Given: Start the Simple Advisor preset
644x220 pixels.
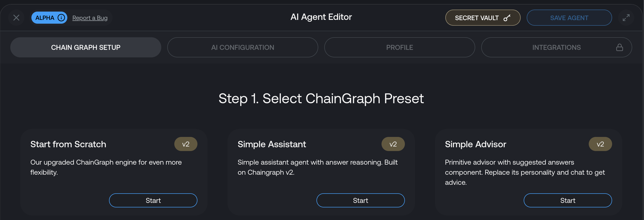Looking at the screenshot, I should pyautogui.click(x=568, y=200).
